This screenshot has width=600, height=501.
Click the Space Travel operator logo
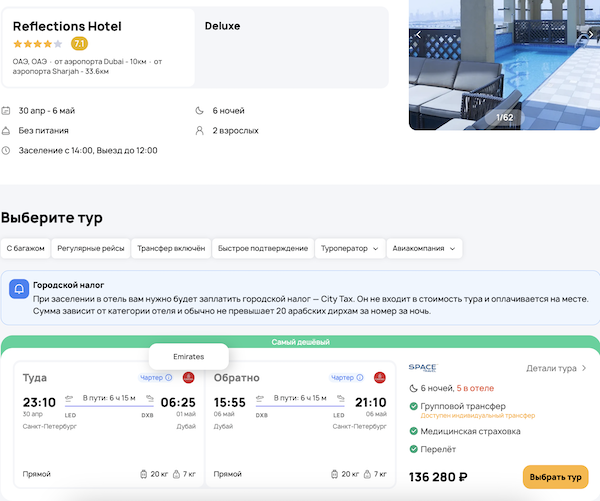tap(423, 368)
